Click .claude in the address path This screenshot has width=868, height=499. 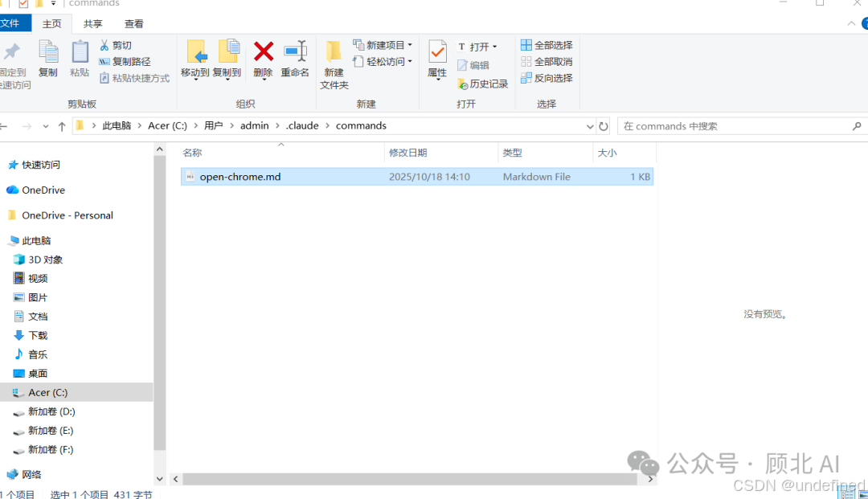point(302,125)
